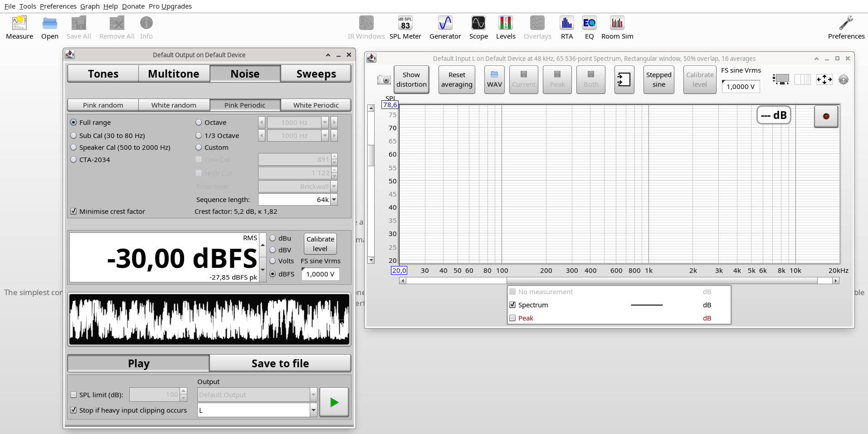Step the Octave frequency down with left arrow
868x434 pixels.
pyautogui.click(x=262, y=123)
